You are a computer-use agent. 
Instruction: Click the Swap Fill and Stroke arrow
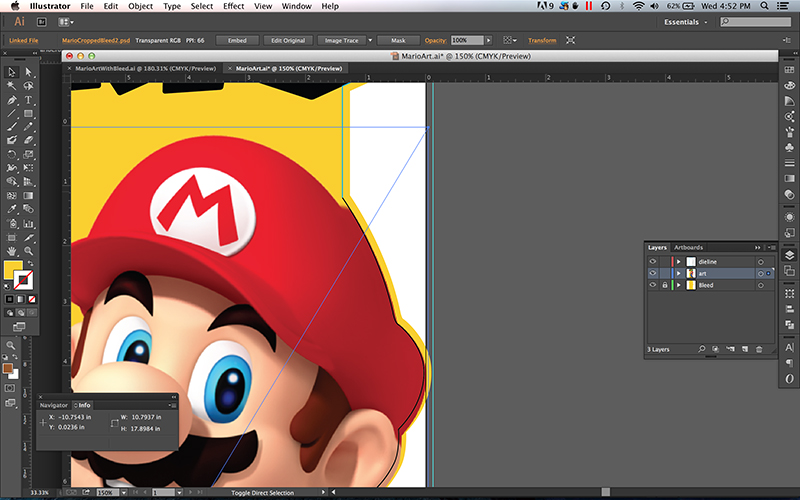(x=31, y=263)
